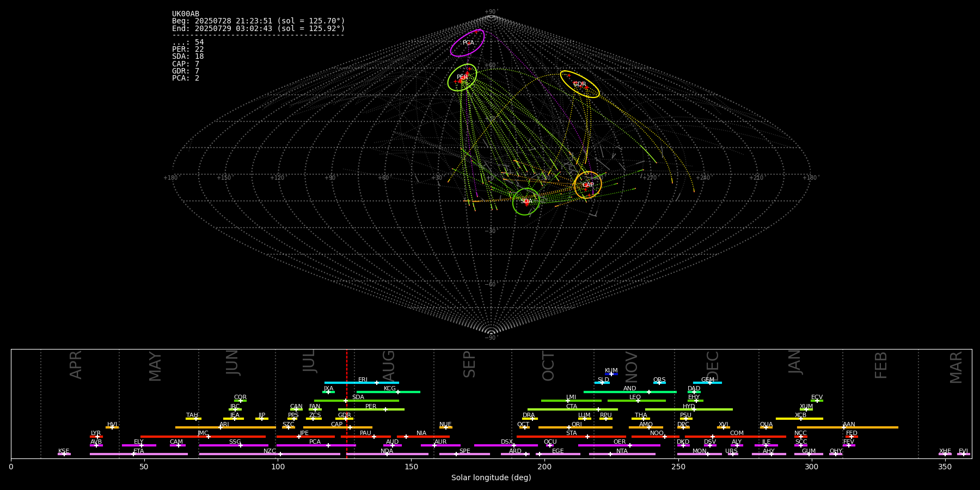Select the GEM shower bar label
980x490 pixels.
tap(708, 380)
